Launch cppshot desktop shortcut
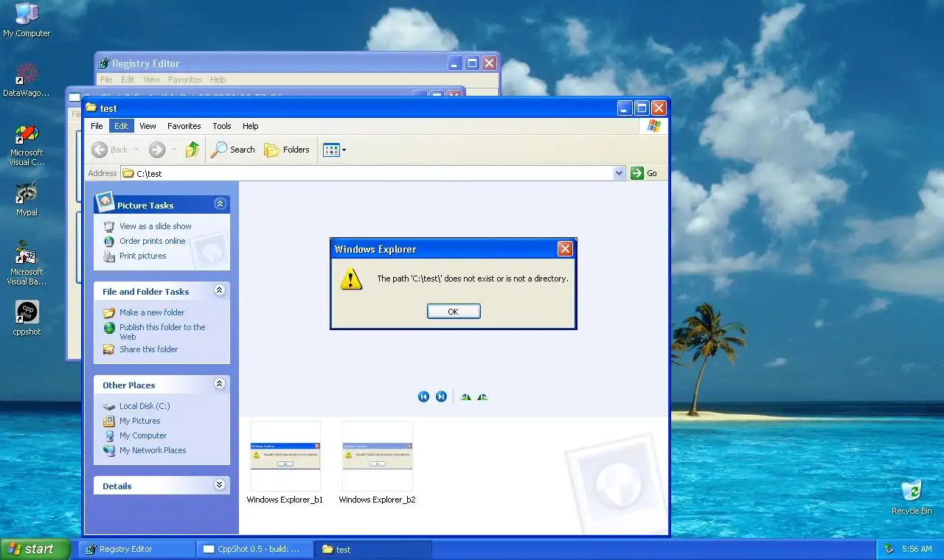The image size is (944, 560). pyautogui.click(x=27, y=318)
